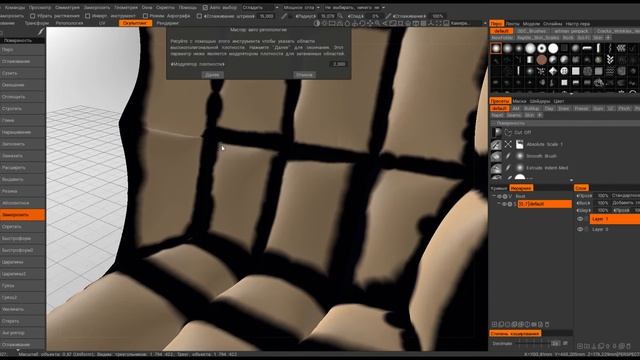Viewport: 640px width, 360px height.
Task: Choose the downward chevrons brush alpha
Action: [x=610, y=60]
